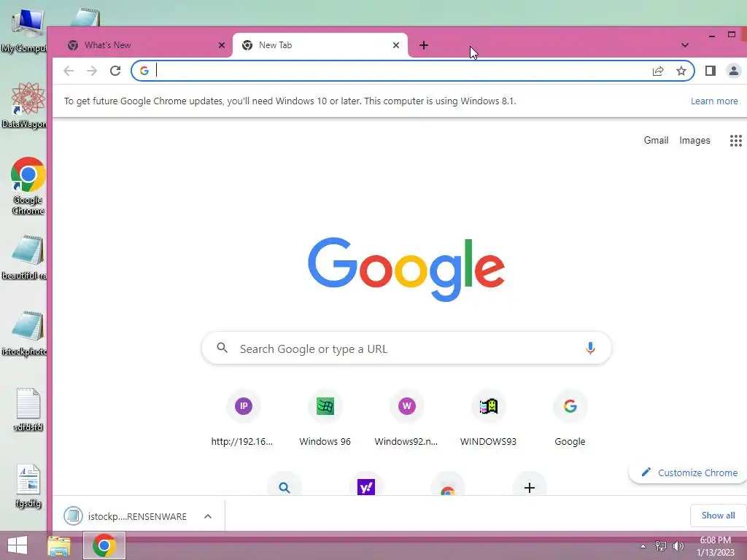The height and width of the screenshot is (560, 747).
Task: Select the istockphoto desktop file
Action: tap(25, 333)
